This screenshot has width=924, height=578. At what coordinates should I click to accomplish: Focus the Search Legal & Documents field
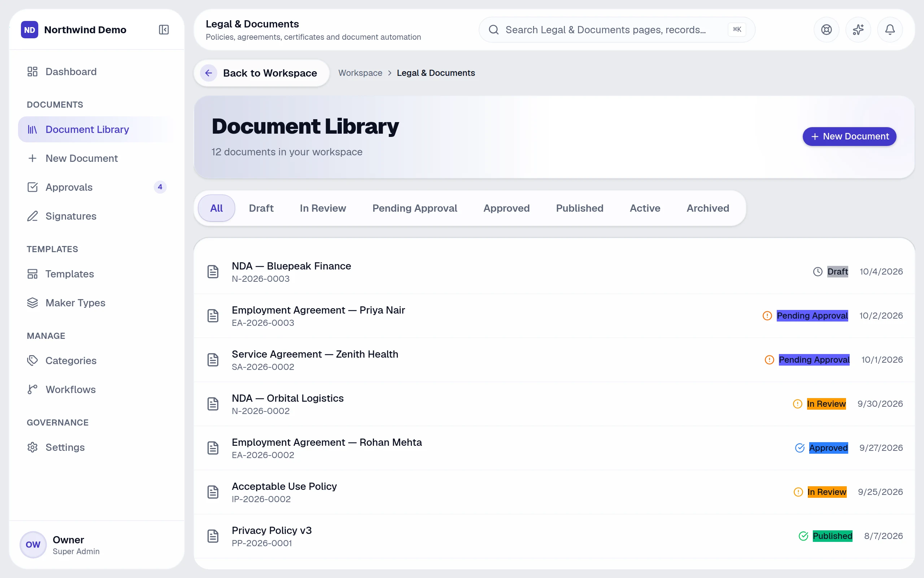point(616,30)
